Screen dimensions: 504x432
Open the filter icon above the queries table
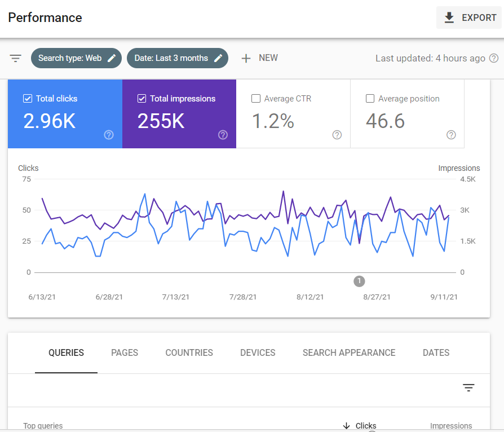(x=468, y=387)
